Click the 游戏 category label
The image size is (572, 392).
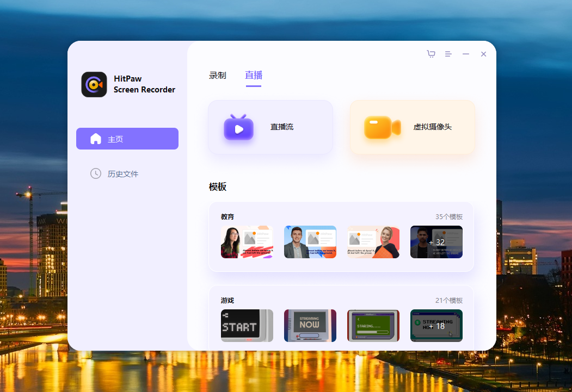click(227, 301)
